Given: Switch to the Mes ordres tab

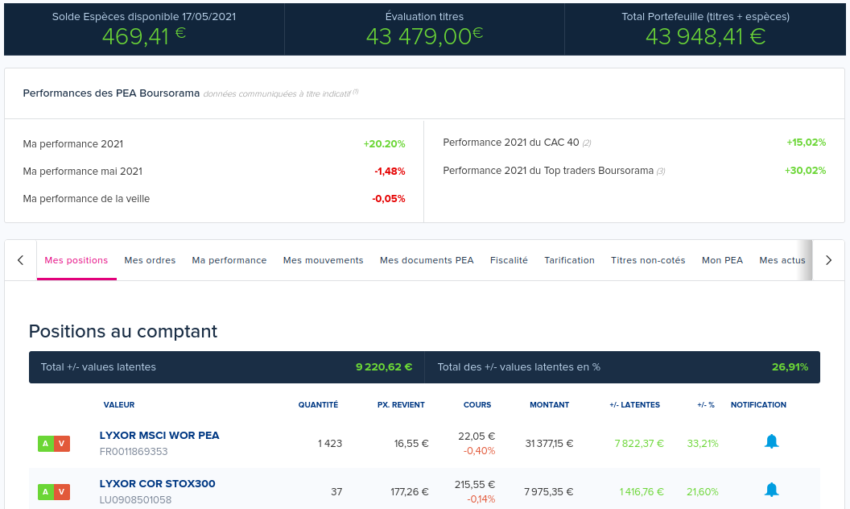Looking at the screenshot, I should [150, 260].
